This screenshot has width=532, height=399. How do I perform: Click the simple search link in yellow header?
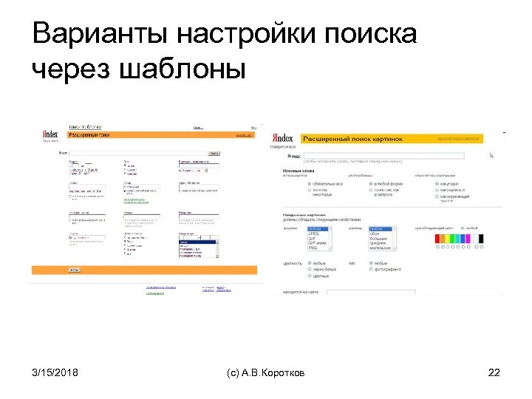458,138
